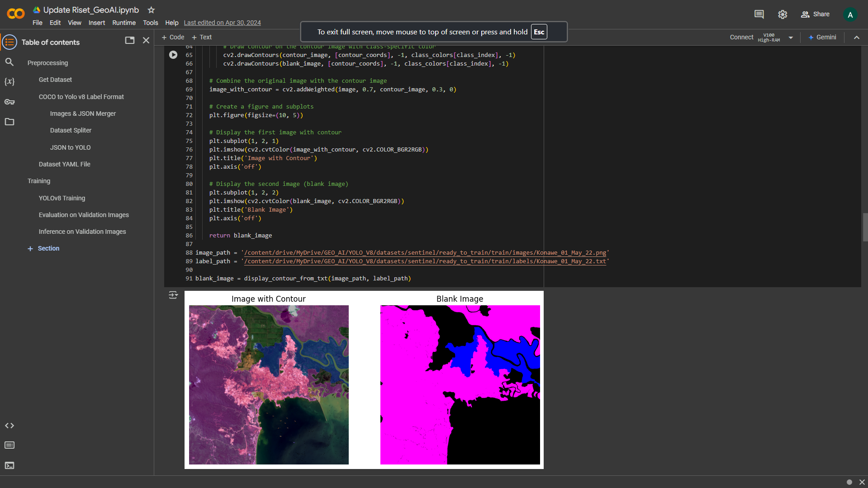Open the Terminal icon at bottom left
This screenshot has height=488, width=868.
point(9,465)
